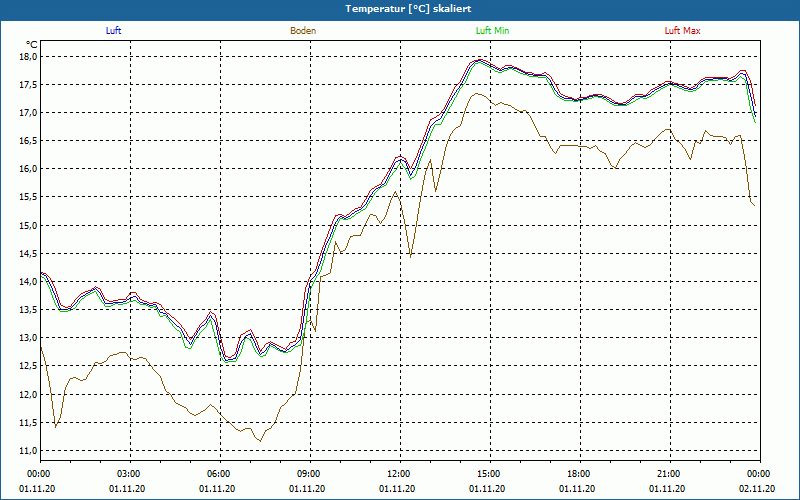Click the 12,0 y-axis value
800x500 pixels.
(x=29, y=394)
